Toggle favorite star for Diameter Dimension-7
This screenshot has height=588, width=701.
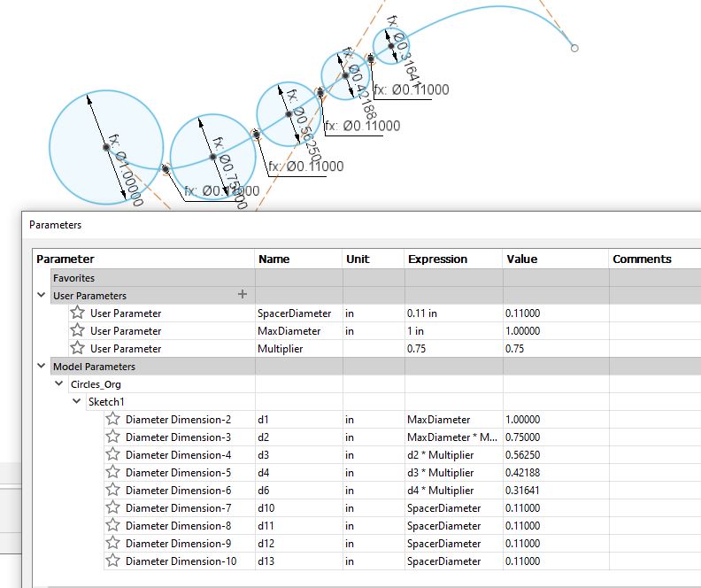[x=112, y=507]
